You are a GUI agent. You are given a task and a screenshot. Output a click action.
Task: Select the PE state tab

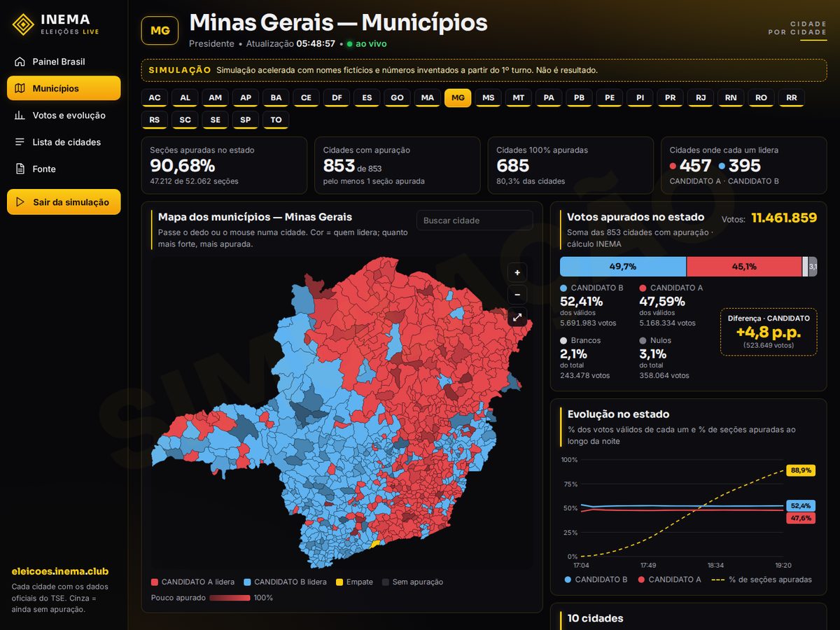(x=610, y=98)
